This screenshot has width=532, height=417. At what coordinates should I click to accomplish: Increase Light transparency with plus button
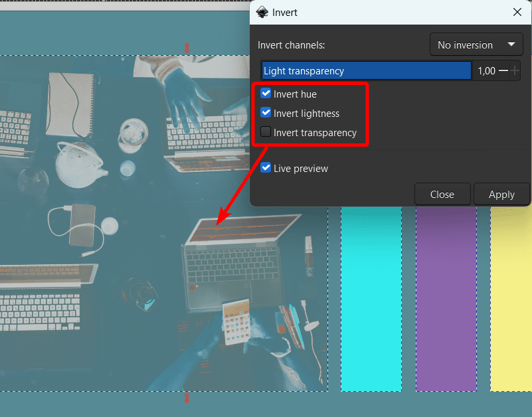[x=514, y=70]
